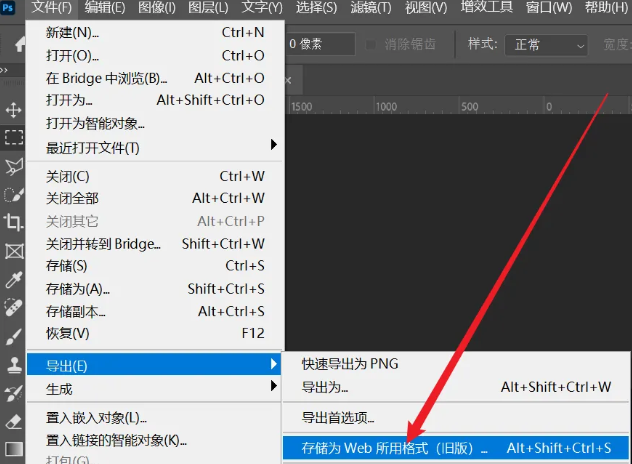The image size is (632, 464).
Task: Select the Polygonal Lasso tool
Action: click(x=14, y=166)
